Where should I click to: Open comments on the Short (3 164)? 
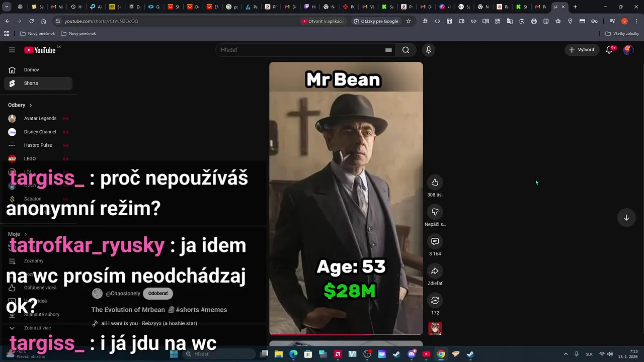coord(435,241)
